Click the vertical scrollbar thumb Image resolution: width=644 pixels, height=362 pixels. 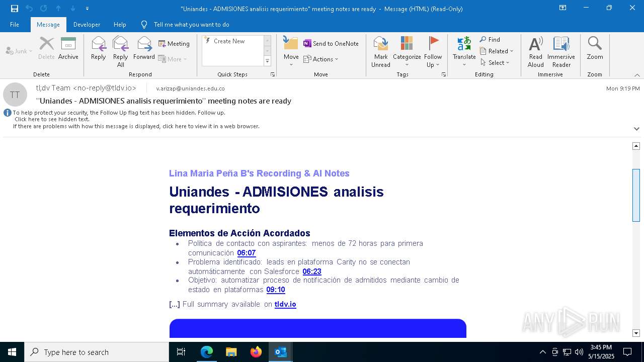pos(636,195)
